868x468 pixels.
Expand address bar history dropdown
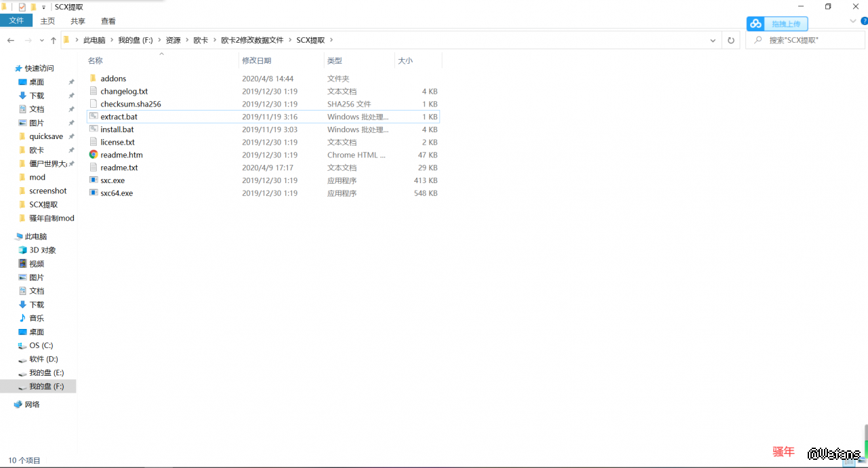click(713, 41)
